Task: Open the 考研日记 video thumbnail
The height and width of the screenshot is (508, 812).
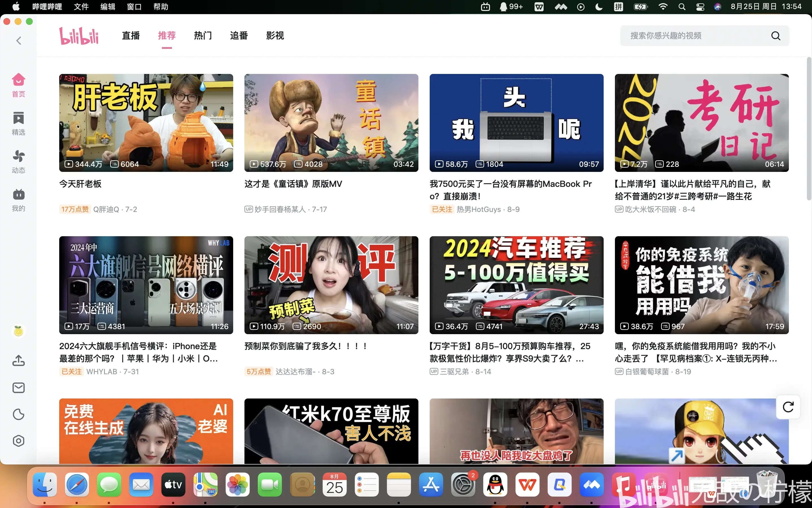Action: [701, 123]
